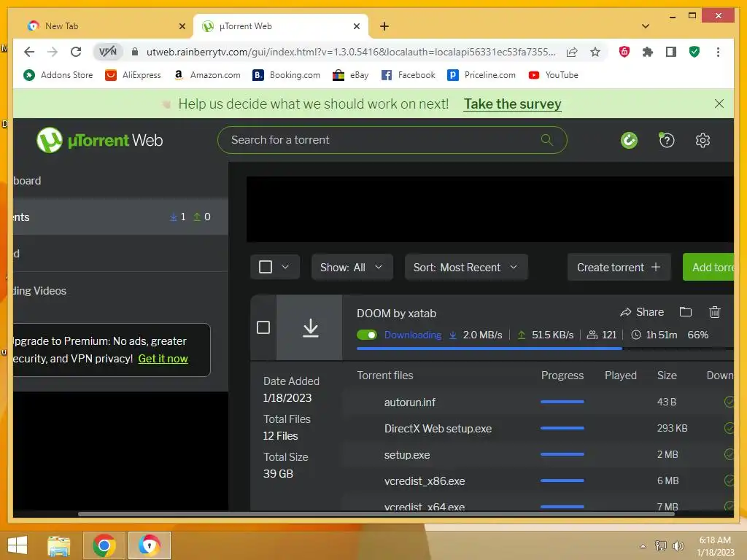Select autorun.inf file row
Image resolution: width=747 pixels, height=560 pixels.
coord(538,402)
